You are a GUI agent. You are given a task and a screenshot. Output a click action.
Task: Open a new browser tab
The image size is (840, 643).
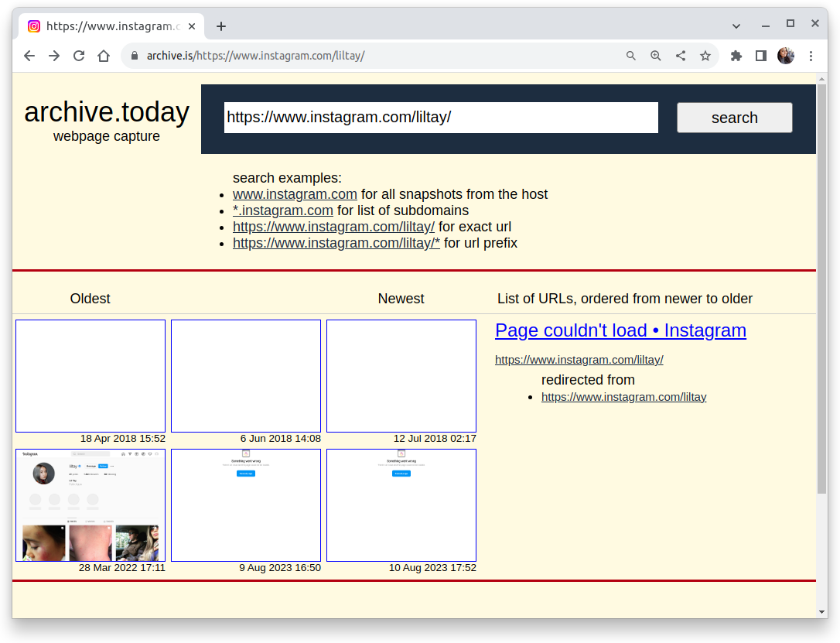click(221, 26)
